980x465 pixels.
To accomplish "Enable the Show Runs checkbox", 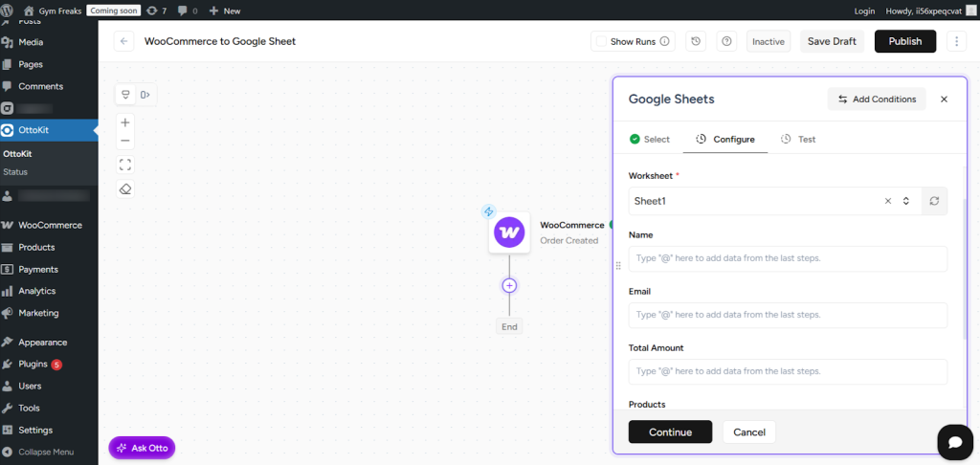I will pos(601,41).
